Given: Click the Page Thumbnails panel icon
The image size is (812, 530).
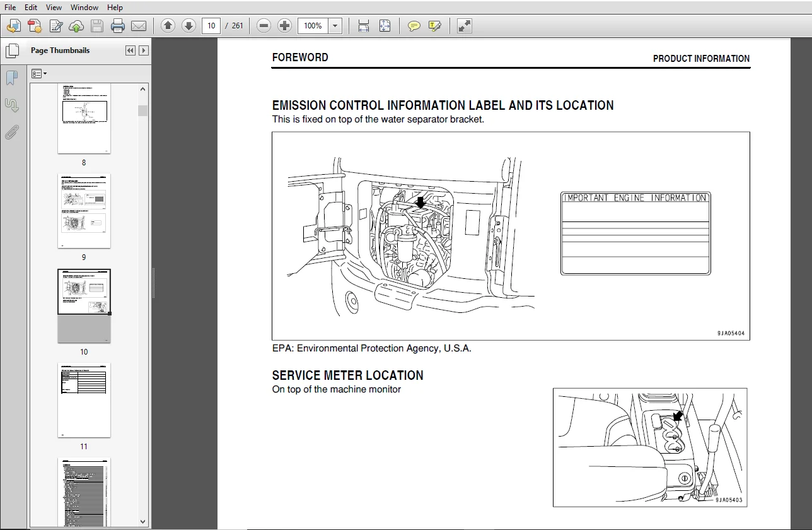Looking at the screenshot, I should click(x=12, y=50).
